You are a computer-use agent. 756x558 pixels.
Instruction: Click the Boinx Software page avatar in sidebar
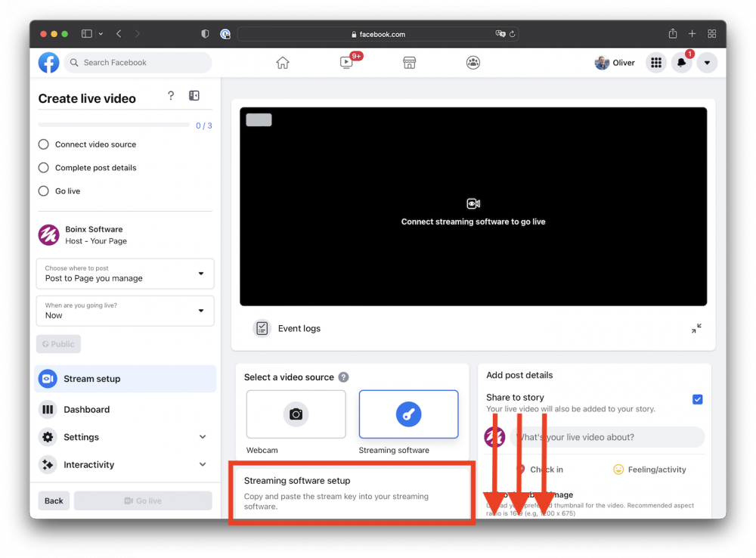[48, 235]
